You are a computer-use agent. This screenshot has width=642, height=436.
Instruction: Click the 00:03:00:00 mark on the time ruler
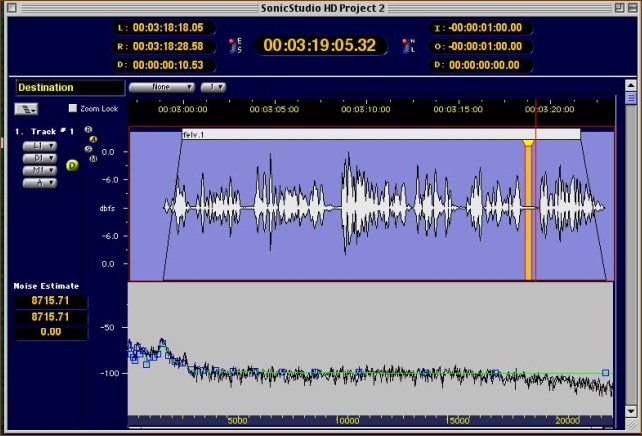click(x=183, y=109)
